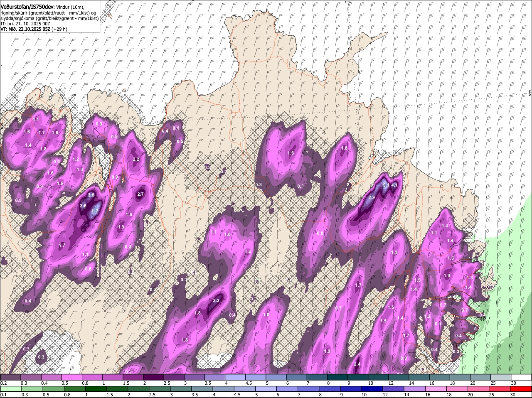Click the 15W longitude label
This screenshot has height=398, width=532.
pos(348,2)
